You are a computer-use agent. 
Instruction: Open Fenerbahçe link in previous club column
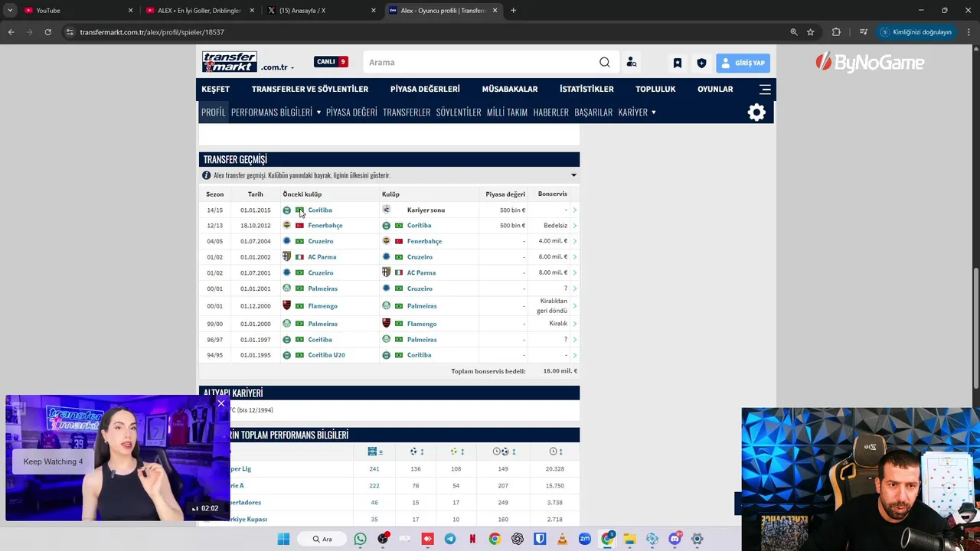coord(325,226)
